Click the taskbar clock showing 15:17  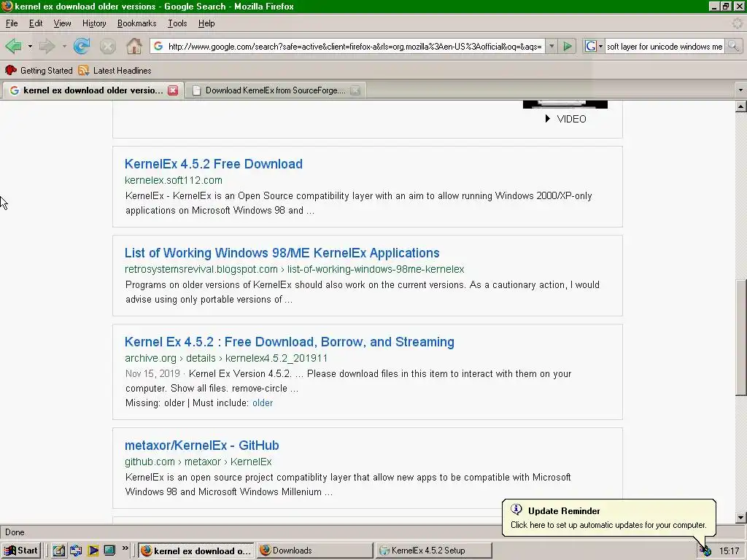coord(729,551)
